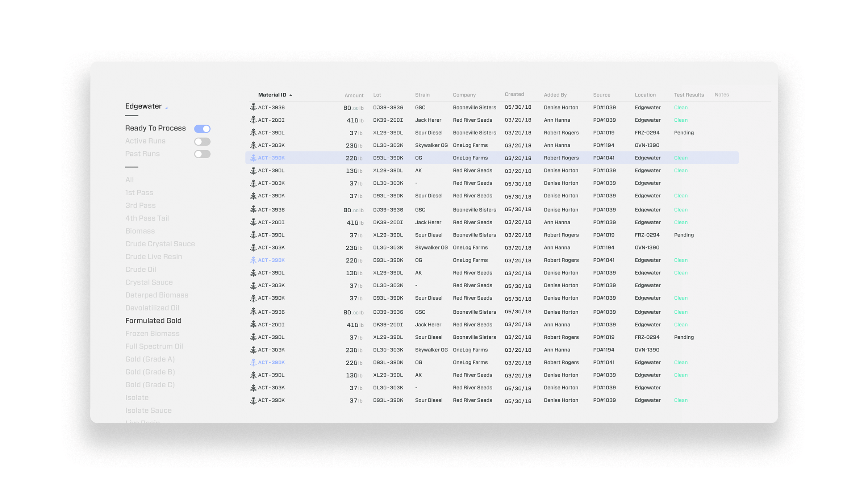The width and height of the screenshot is (868, 484).
Task: Turn on the Past Runs switch
Action: pos(202,154)
